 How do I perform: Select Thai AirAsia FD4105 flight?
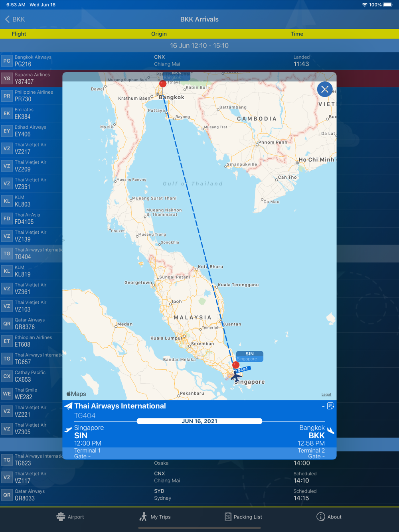31,219
